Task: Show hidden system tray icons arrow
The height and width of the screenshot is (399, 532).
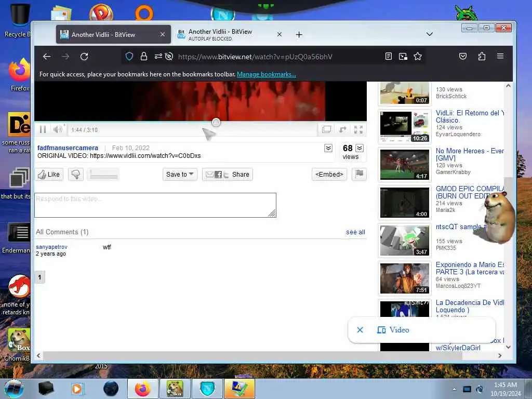Action: [454, 389]
